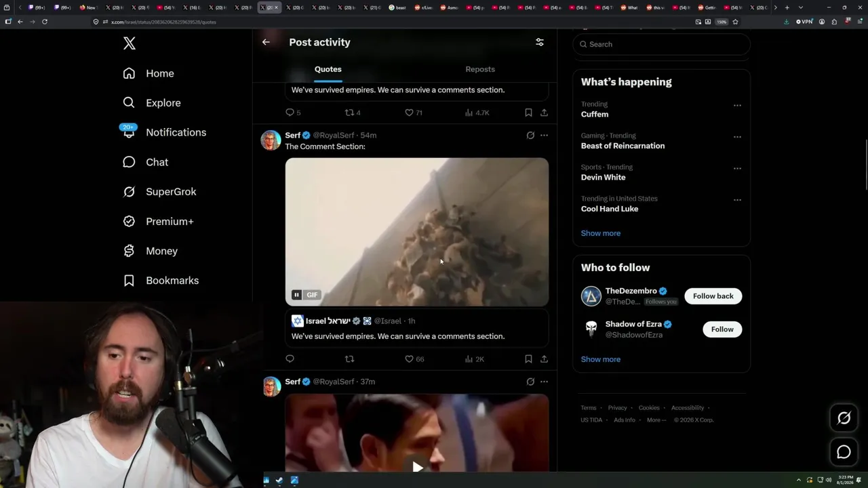Open the floating Grok button
This screenshot has width=868, height=488.
click(x=844, y=418)
